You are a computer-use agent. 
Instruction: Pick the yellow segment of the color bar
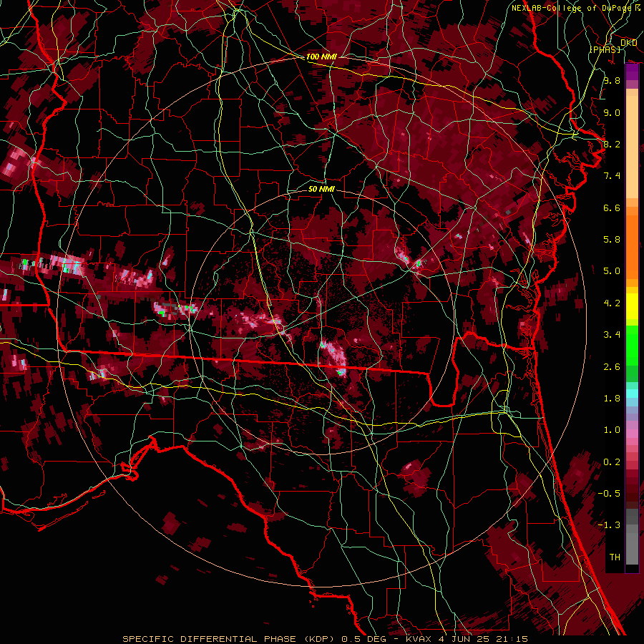point(632,306)
